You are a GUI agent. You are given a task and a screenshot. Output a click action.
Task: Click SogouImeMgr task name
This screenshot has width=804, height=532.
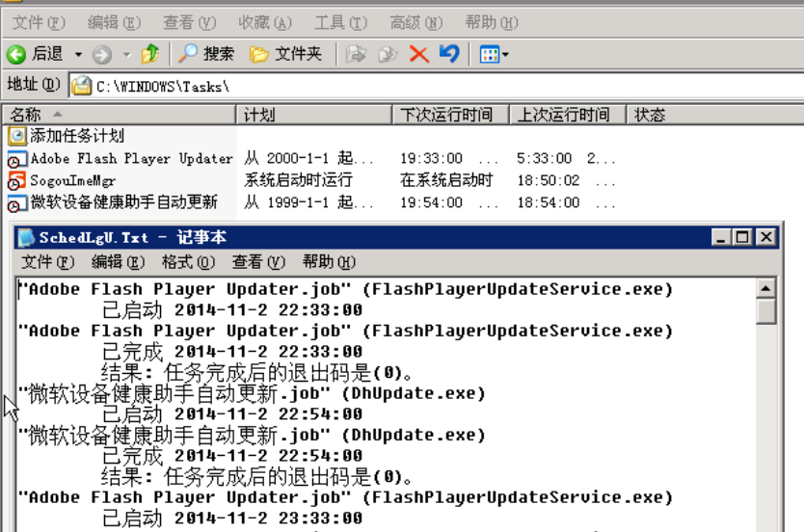[73, 181]
